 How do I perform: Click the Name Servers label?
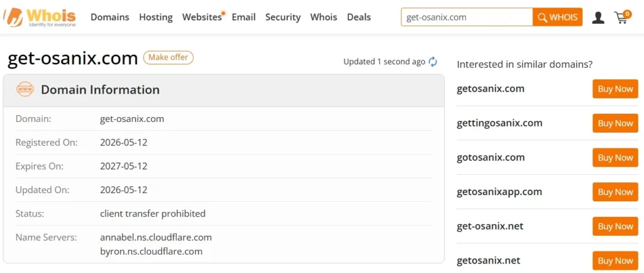(x=47, y=237)
